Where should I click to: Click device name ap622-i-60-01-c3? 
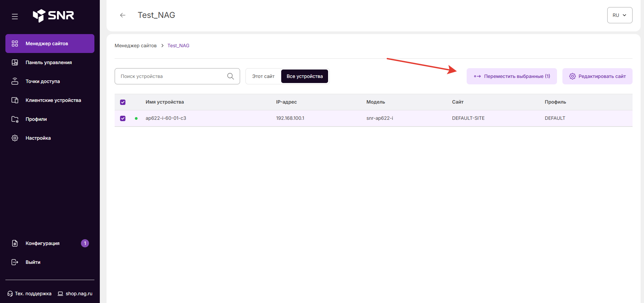coord(166,118)
